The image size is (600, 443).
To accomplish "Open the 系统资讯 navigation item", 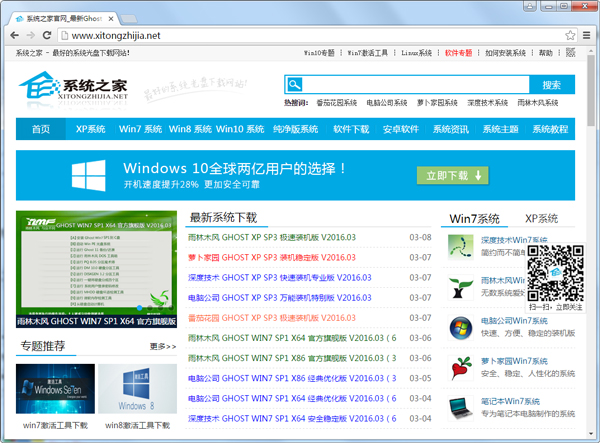I will 451,129.
